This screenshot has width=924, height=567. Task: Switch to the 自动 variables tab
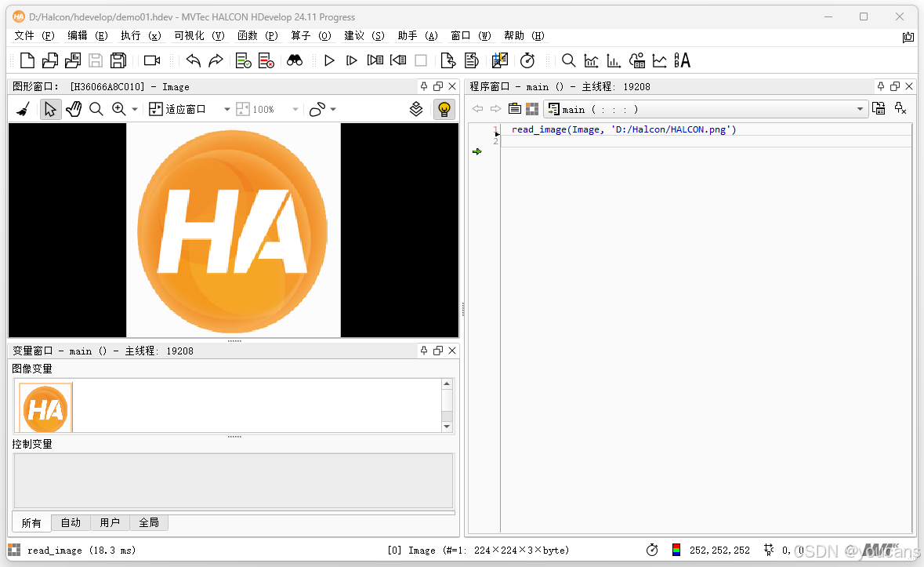coord(71,523)
